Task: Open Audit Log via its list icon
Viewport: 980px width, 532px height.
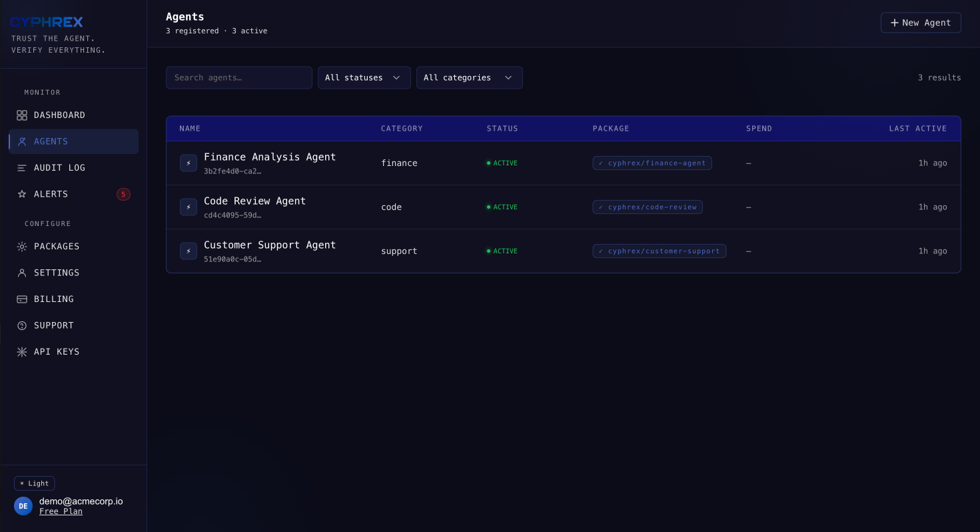Action: (x=22, y=167)
